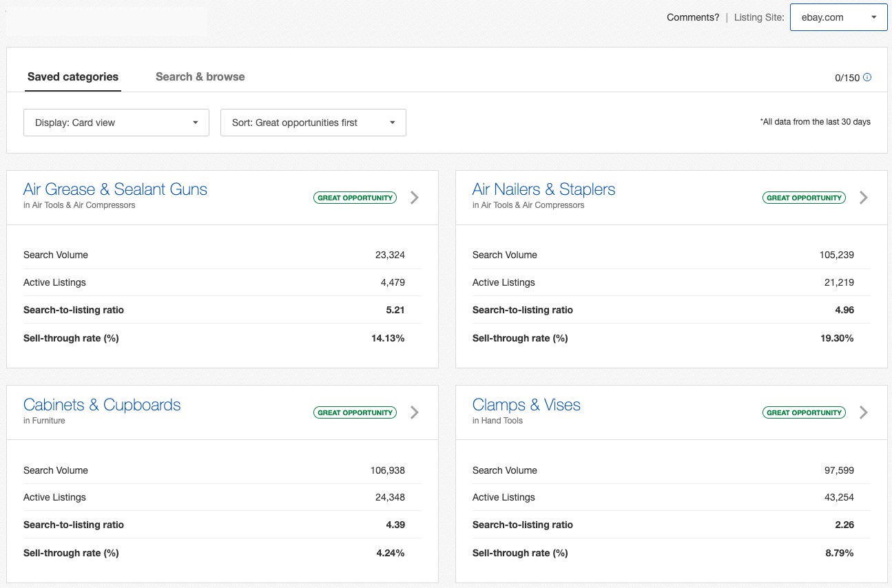This screenshot has width=892, height=588.
Task: Click Great Opportunity badge on Clamps & Vises card
Action: [805, 412]
